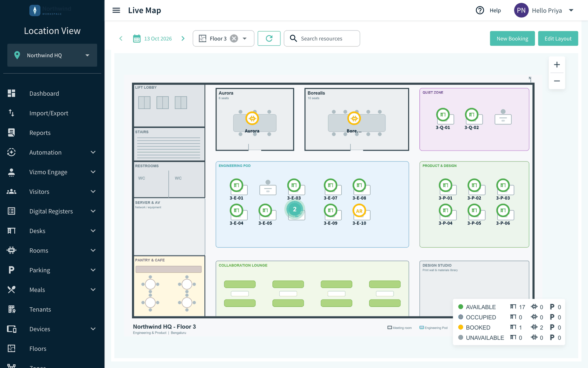
Task: Clear the Floor 3 selection
Action: click(x=234, y=38)
